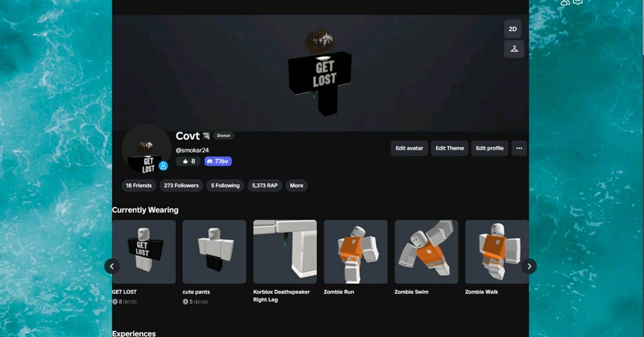Click the @smokar24 username text
This screenshot has width=644, height=337.
pos(192,150)
